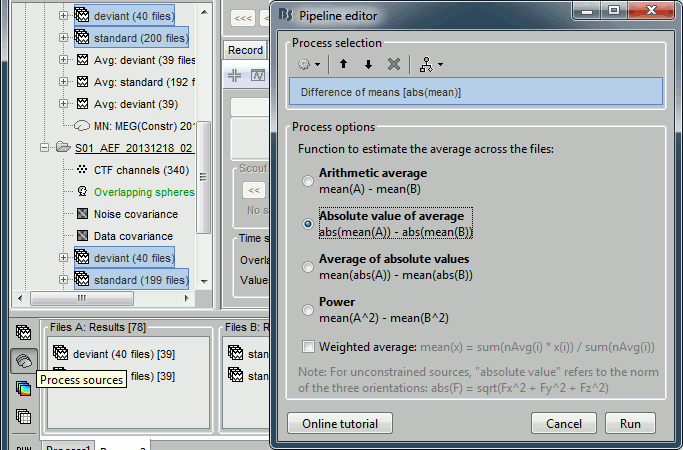Click the move process down arrow
This screenshot has width=683, height=450.
coord(368,64)
